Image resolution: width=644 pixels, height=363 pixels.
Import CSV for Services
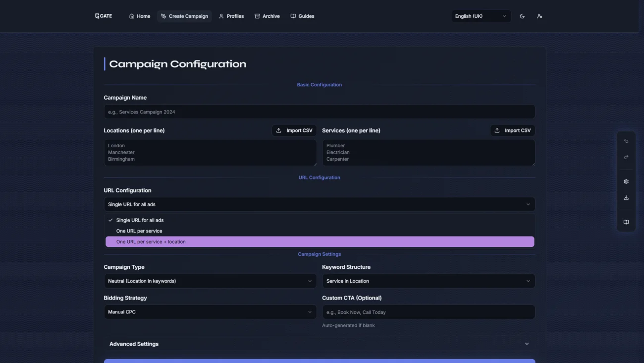tap(512, 130)
